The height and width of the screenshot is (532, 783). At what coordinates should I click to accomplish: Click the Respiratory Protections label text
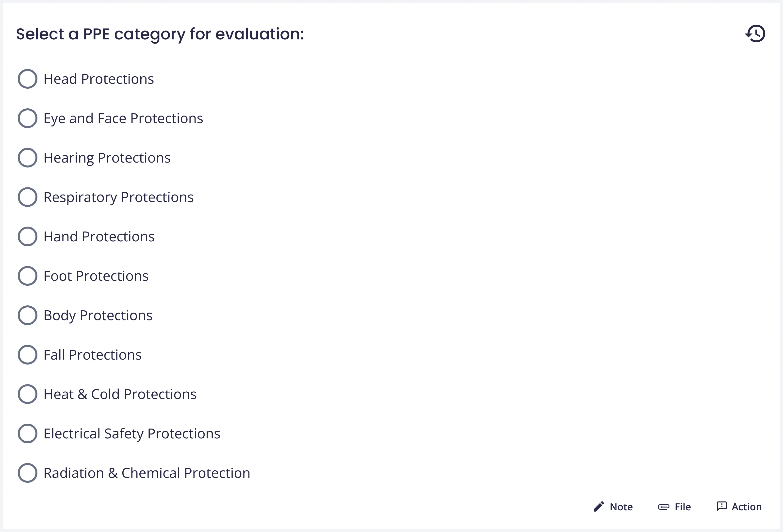coord(119,197)
